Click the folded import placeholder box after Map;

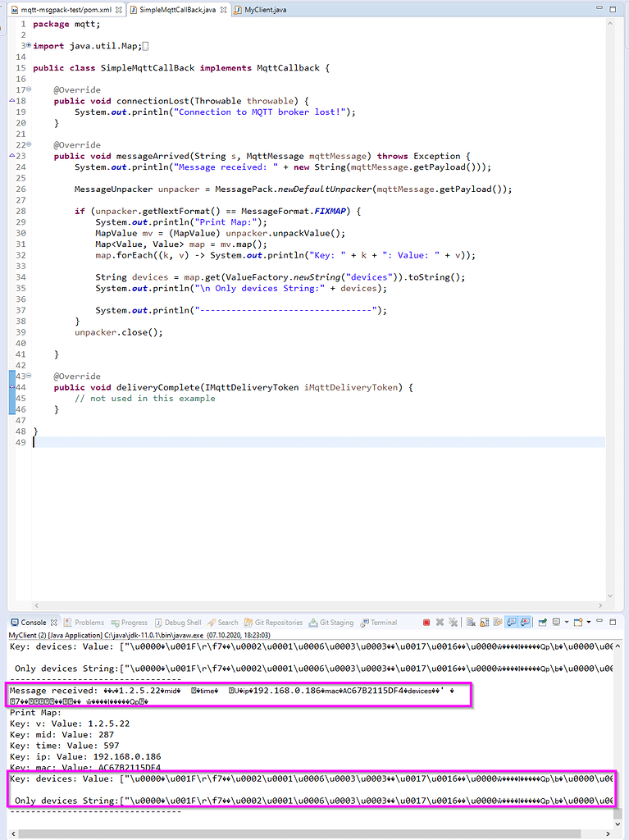click(x=146, y=46)
